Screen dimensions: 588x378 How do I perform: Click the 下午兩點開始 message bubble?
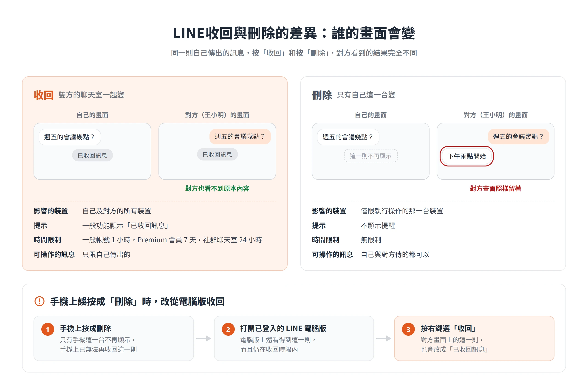[467, 156]
